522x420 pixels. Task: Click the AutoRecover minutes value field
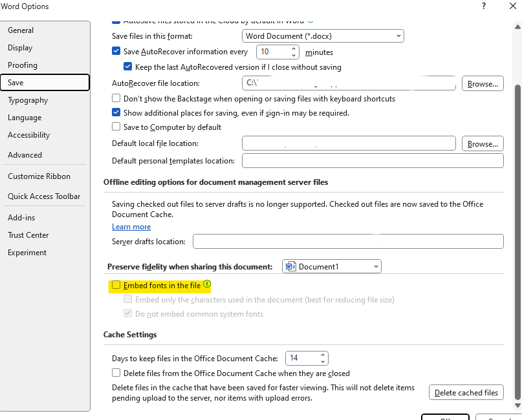[274, 52]
